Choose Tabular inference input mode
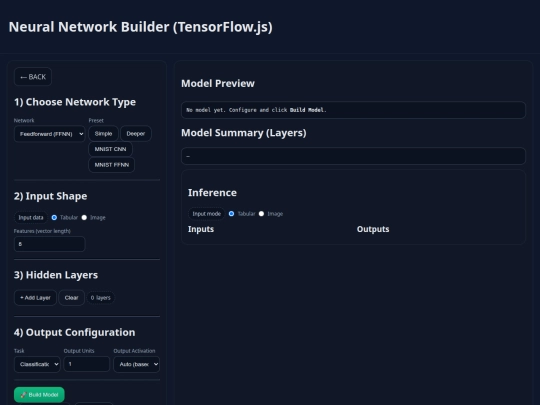The height and width of the screenshot is (405, 540). pyautogui.click(x=231, y=214)
